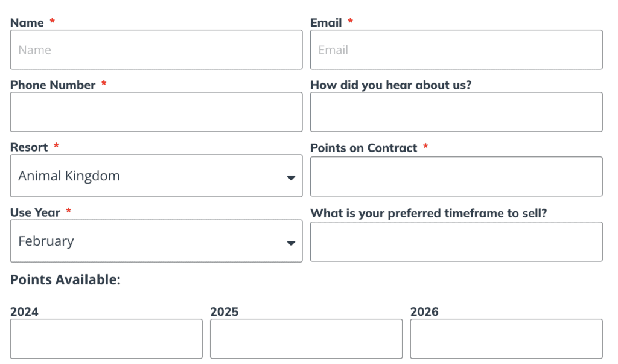This screenshot has height=364, width=618.
Task: Click the preferred timeframe to sell field
Action: click(456, 241)
